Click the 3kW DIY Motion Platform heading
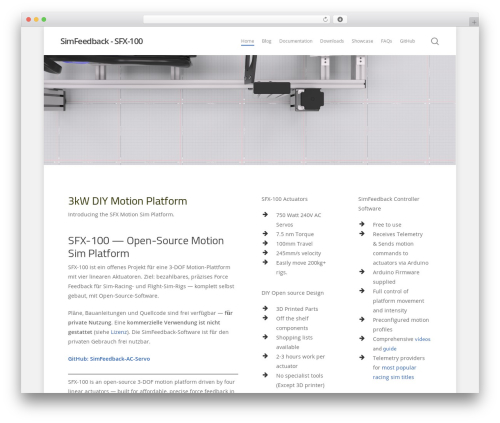Viewport: 500px width, 423px height. pos(128,201)
